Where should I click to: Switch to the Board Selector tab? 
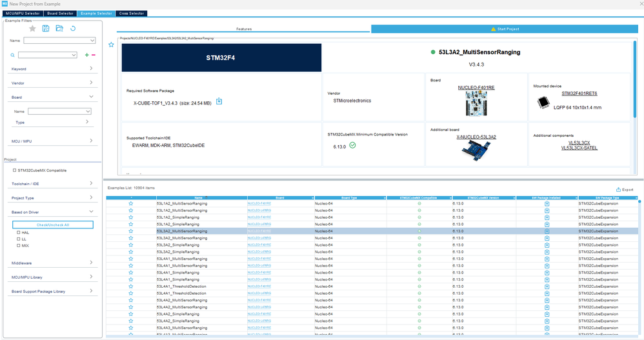click(x=60, y=13)
